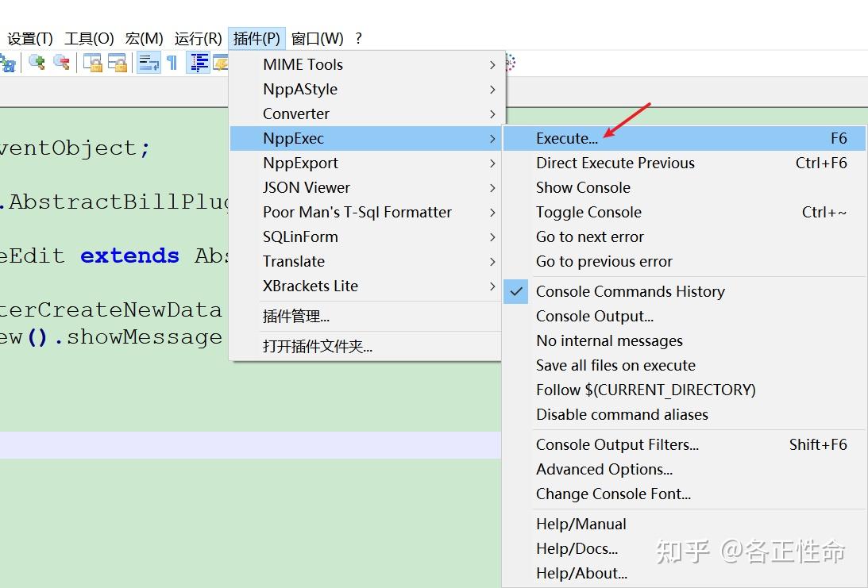Toggle Console Commands History
The height and width of the screenshot is (588, 868).
click(x=630, y=291)
